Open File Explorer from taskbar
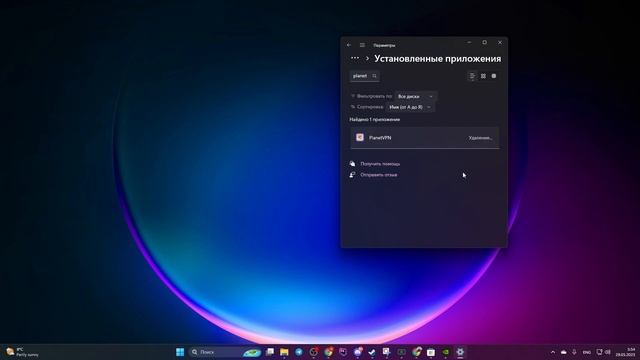Image resolution: width=640 pixels, height=360 pixels. (284, 352)
